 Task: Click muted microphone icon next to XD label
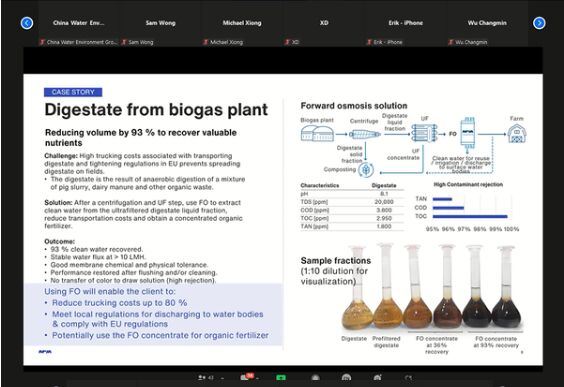tap(287, 42)
